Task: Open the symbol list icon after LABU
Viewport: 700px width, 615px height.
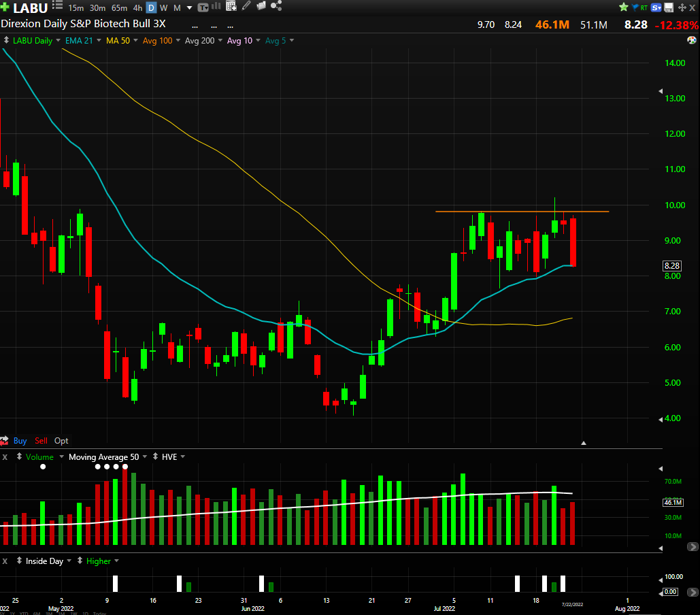Action: (x=58, y=5)
